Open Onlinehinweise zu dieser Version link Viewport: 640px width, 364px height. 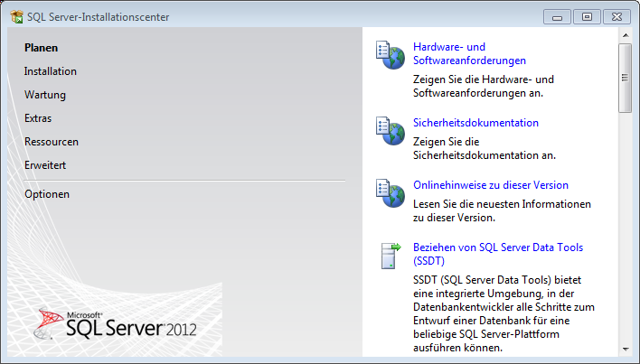pyautogui.click(x=491, y=185)
